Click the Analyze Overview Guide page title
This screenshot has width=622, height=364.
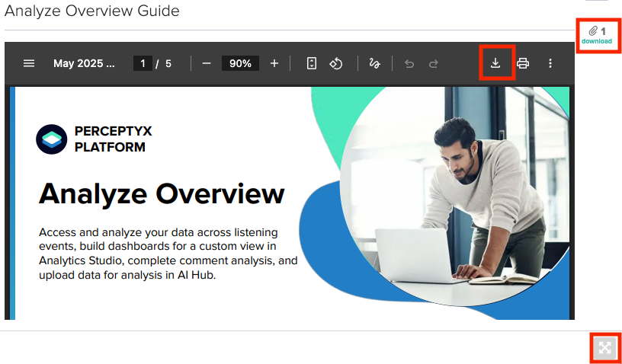[92, 11]
